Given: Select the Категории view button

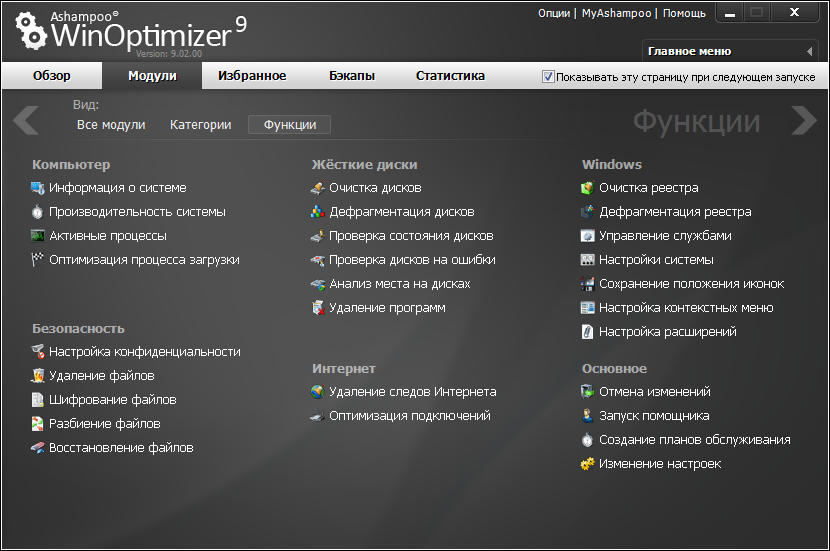Looking at the screenshot, I should click(x=200, y=125).
